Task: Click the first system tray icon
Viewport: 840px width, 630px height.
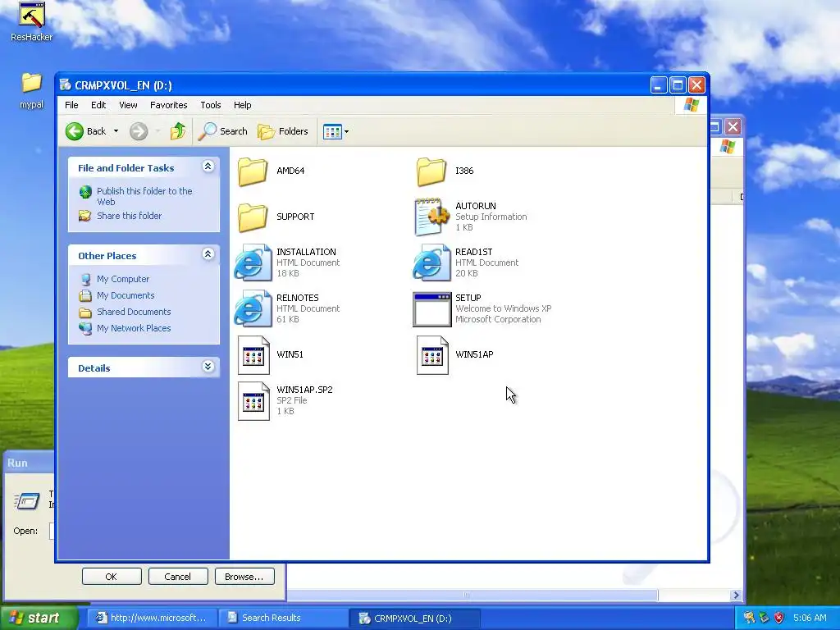Action: point(749,618)
